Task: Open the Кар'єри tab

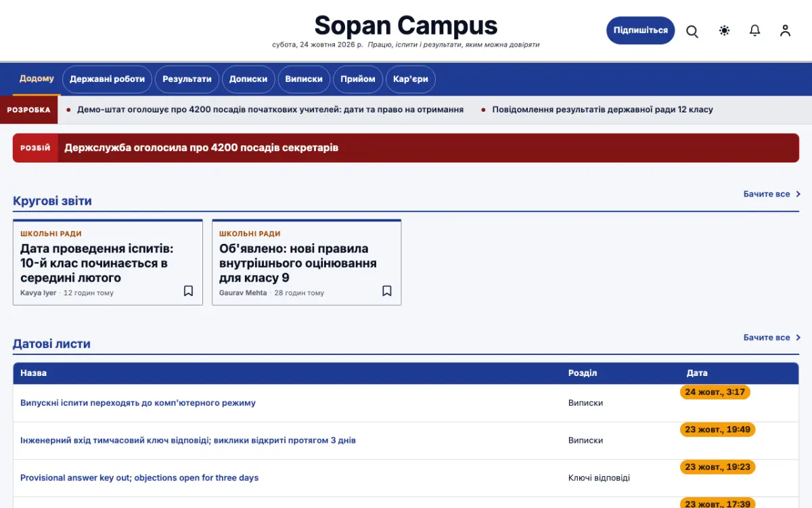Action: [411, 79]
